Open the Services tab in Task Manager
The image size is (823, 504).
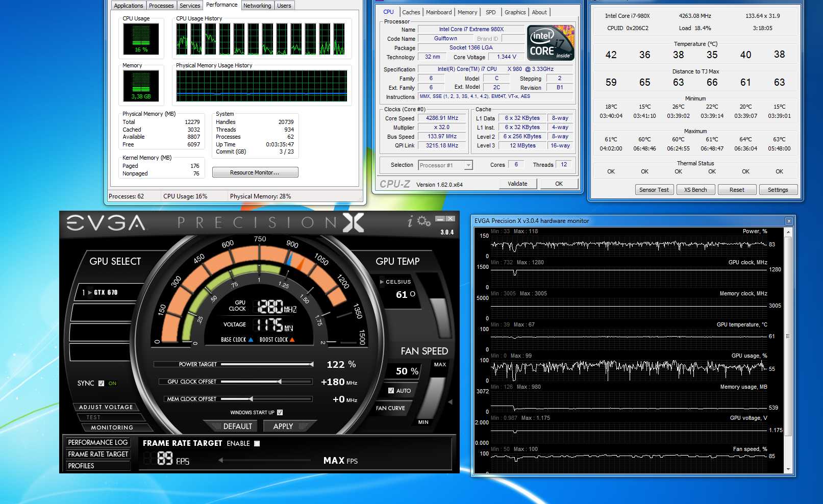point(190,6)
